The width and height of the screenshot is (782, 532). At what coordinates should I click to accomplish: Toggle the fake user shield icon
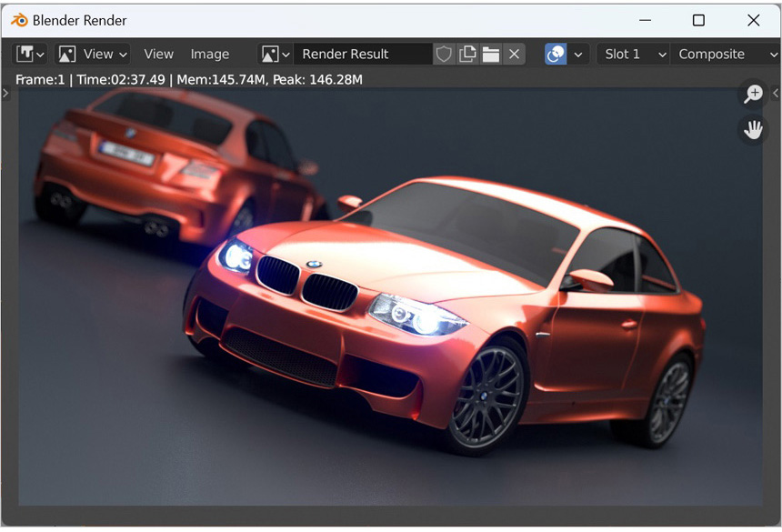(x=444, y=55)
